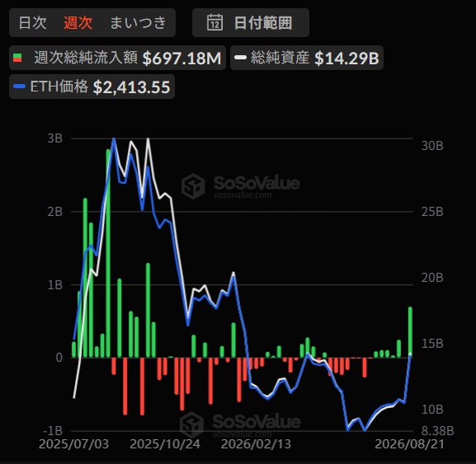This screenshot has width=476, height=464.
Task: Toggle 総純資産 legend line
Action: 307,58
